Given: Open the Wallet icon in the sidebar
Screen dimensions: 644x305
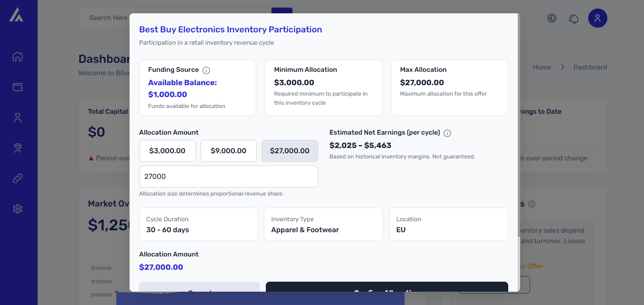Looking at the screenshot, I should (17, 87).
